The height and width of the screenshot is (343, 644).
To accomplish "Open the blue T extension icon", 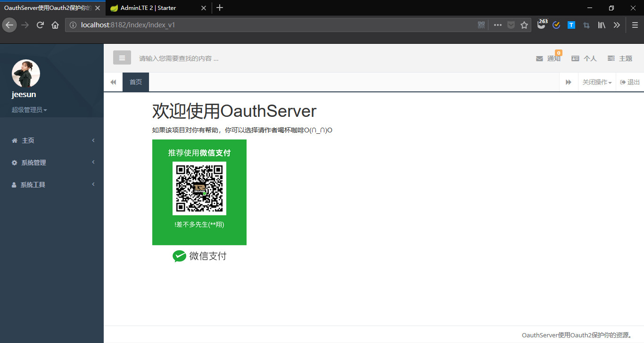I will click(x=571, y=25).
